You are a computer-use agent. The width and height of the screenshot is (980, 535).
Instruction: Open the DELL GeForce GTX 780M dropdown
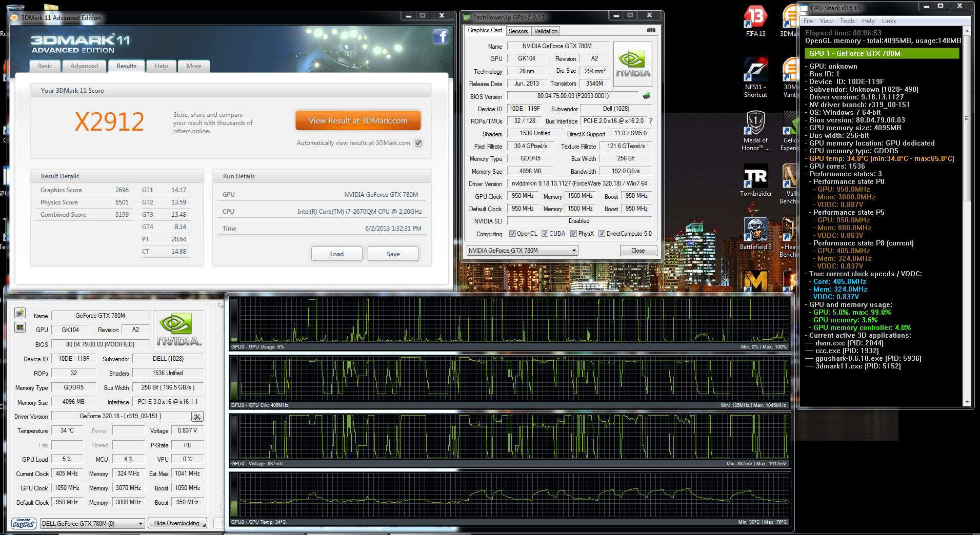(x=92, y=524)
